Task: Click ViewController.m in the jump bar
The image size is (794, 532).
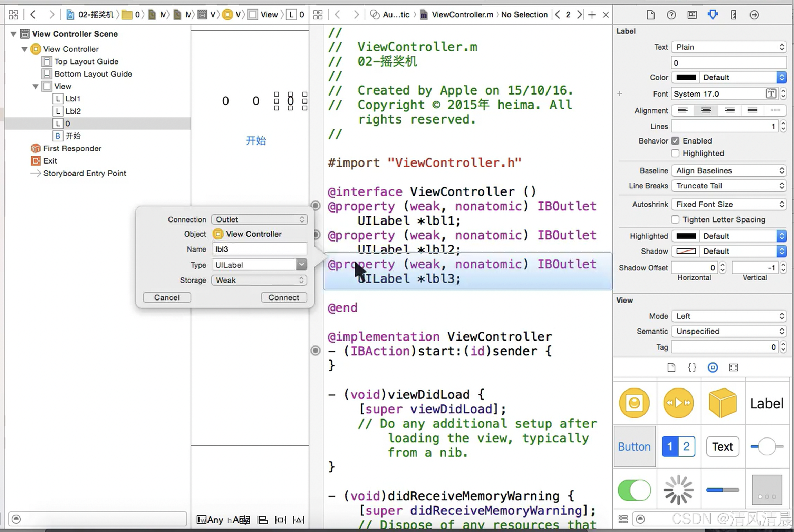Action: tap(462, 14)
